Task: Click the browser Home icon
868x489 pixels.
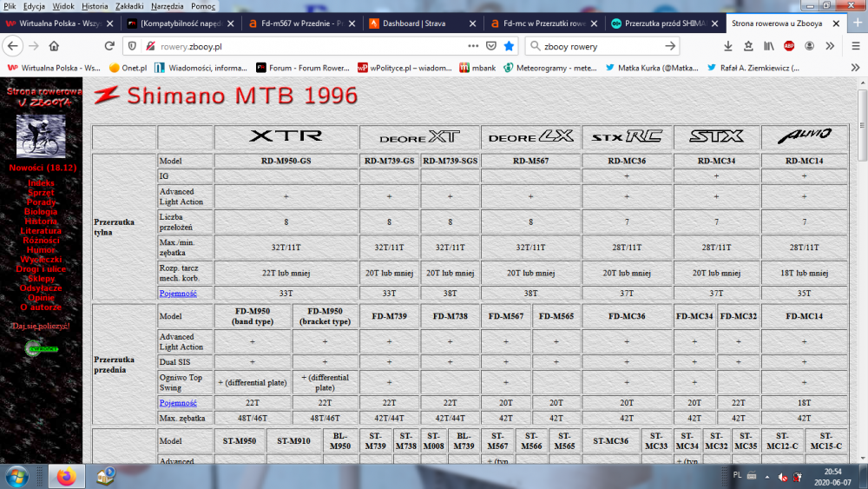Action: (54, 46)
